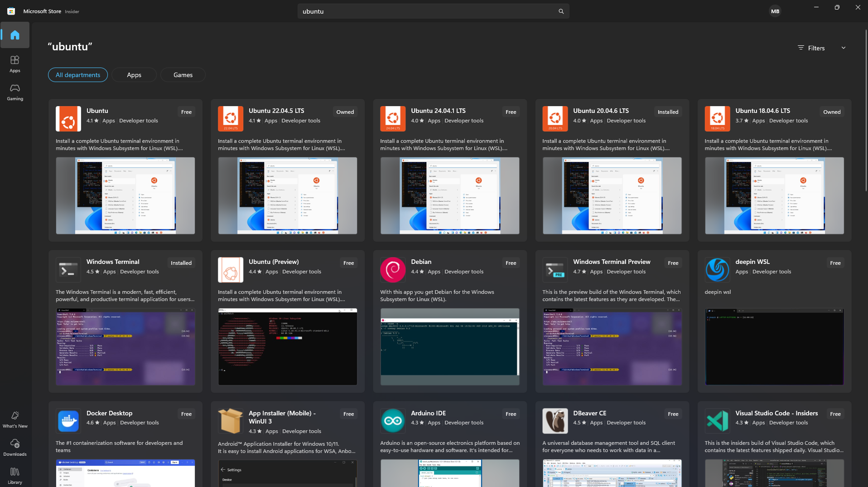Click the vertical scrollbar on the right
This screenshot has height=487, width=868.
(x=866, y=110)
